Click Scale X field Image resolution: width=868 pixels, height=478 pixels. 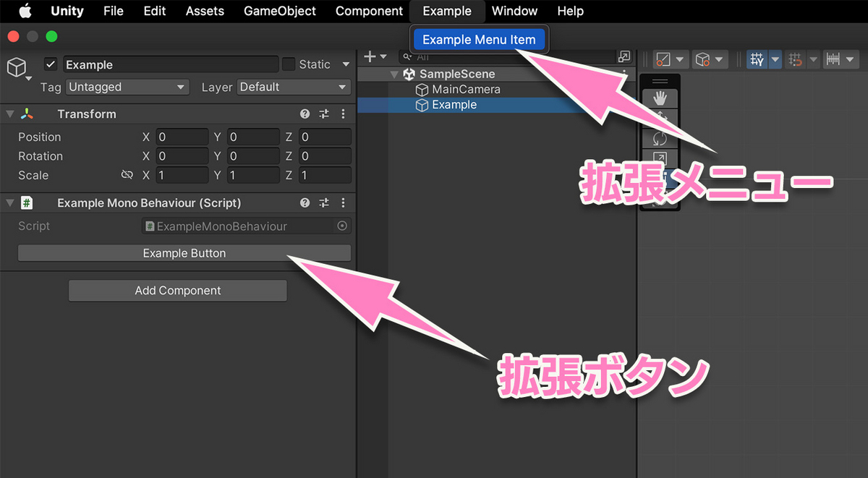pos(182,175)
